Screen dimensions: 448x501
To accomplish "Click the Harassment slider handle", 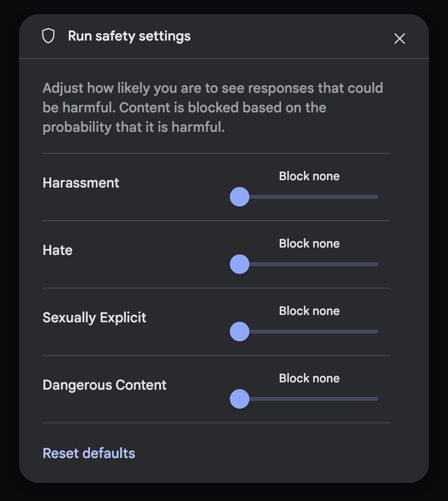I will pyautogui.click(x=240, y=197).
